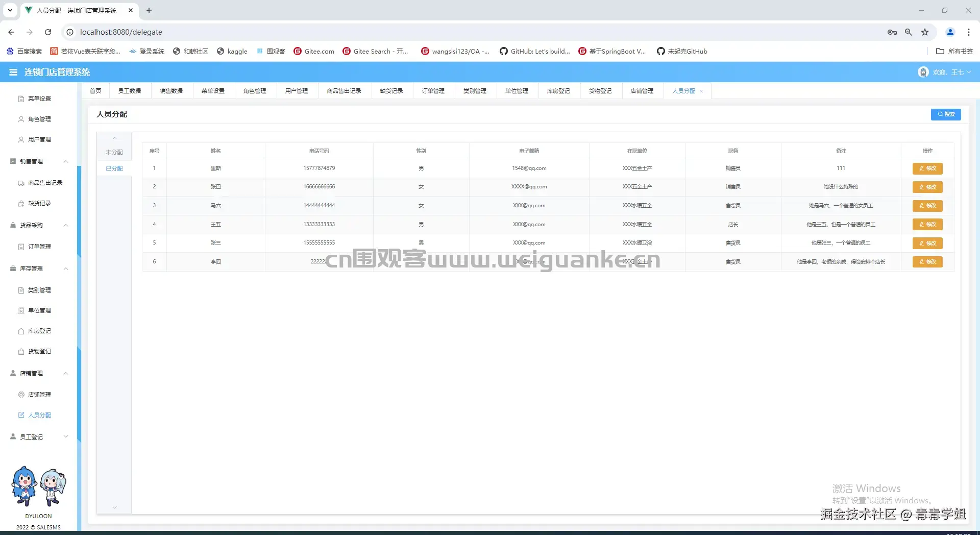Click the remark 她没什么特殊的
The width and height of the screenshot is (980, 535).
(x=841, y=187)
